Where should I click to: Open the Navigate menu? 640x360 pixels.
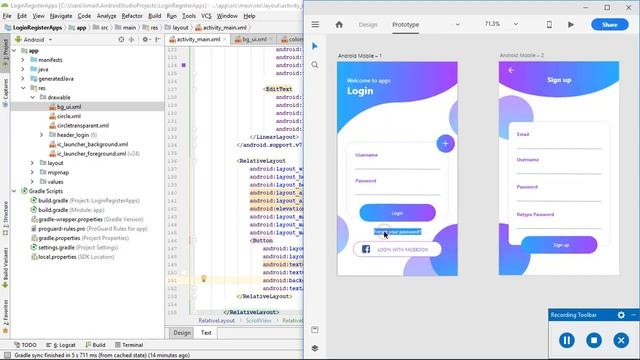coord(61,16)
